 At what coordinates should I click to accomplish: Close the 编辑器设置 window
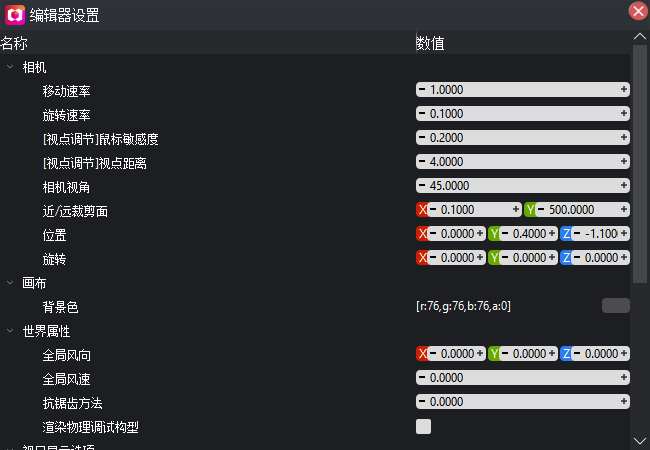pyautogui.click(x=638, y=11)
